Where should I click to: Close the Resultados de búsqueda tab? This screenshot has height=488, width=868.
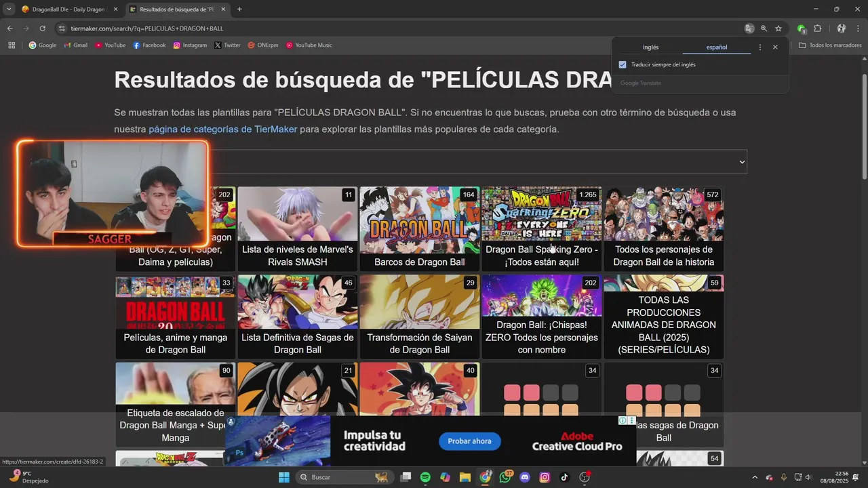coord(223,9)
